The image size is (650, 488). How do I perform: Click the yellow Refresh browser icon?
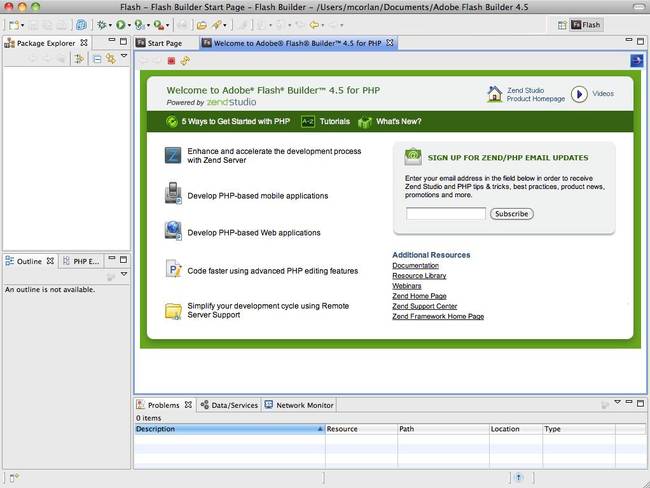(x=185, y=61)
